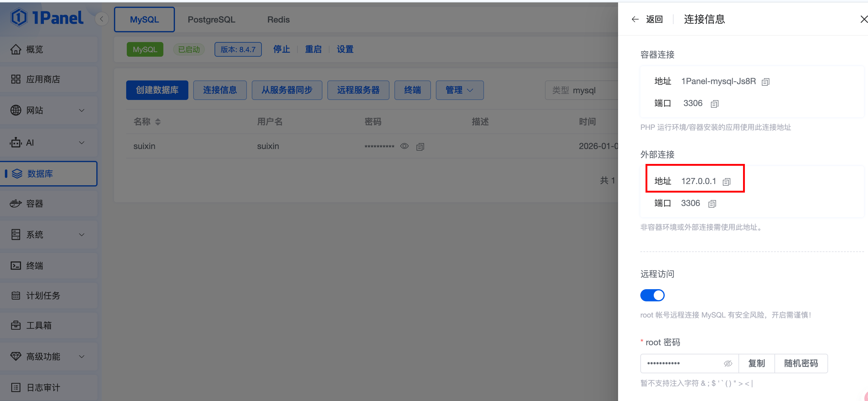
Task: Reveal the suixin password with the eye icon
Action: [x=404, y=146]
